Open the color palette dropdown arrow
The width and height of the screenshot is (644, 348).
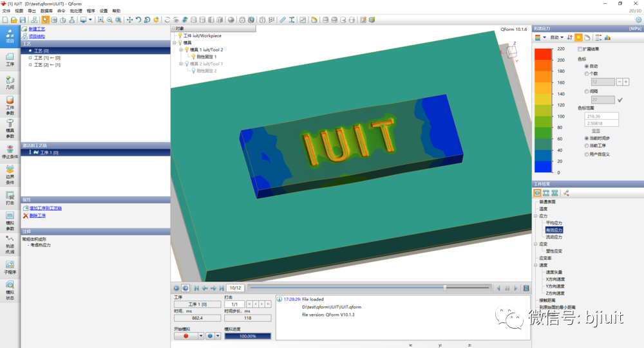click(545, 37)
